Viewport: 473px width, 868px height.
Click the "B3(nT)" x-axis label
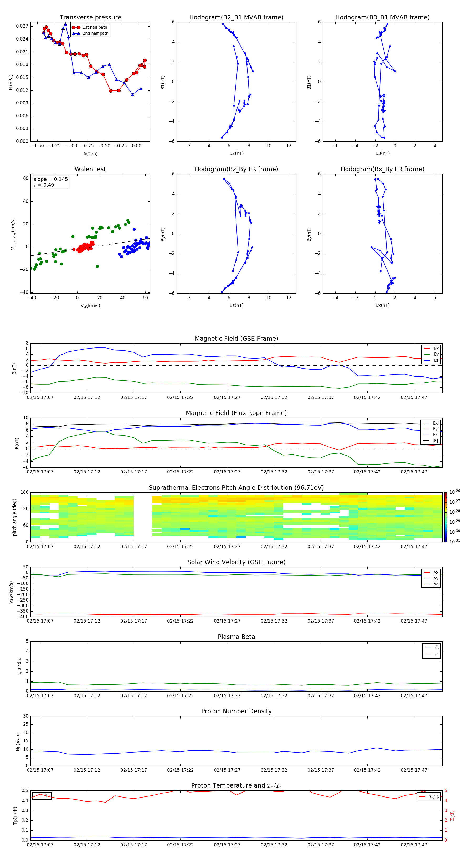coord(382,153)
